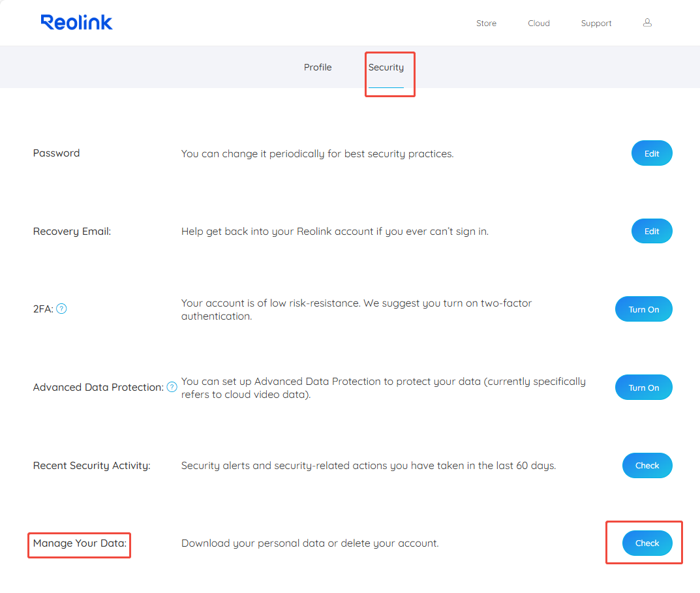Click the Manage Your Data label
The image size is (700, 593).
(x=80, y=543)
